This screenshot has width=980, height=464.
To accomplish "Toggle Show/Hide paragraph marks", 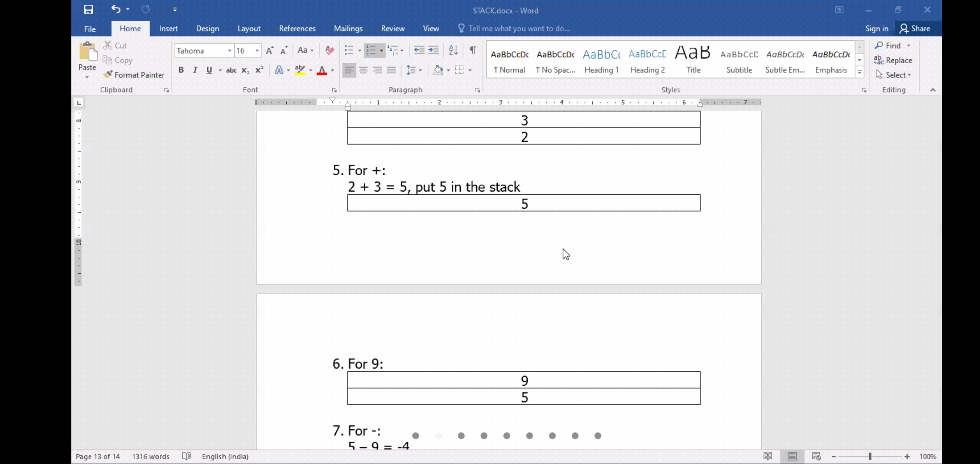I will [472, 50].
